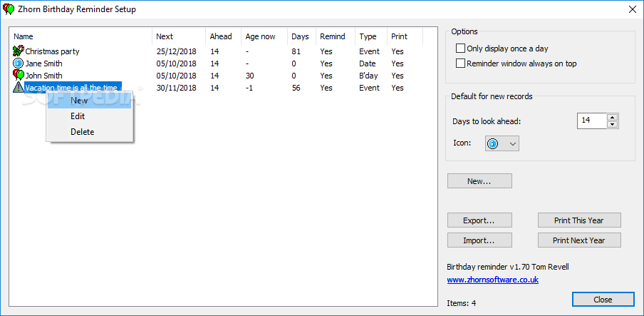The width and height of the screenshot is (644, 316).
Task: Click John Smith's Age now value 30
Action: tap(250, 76)
